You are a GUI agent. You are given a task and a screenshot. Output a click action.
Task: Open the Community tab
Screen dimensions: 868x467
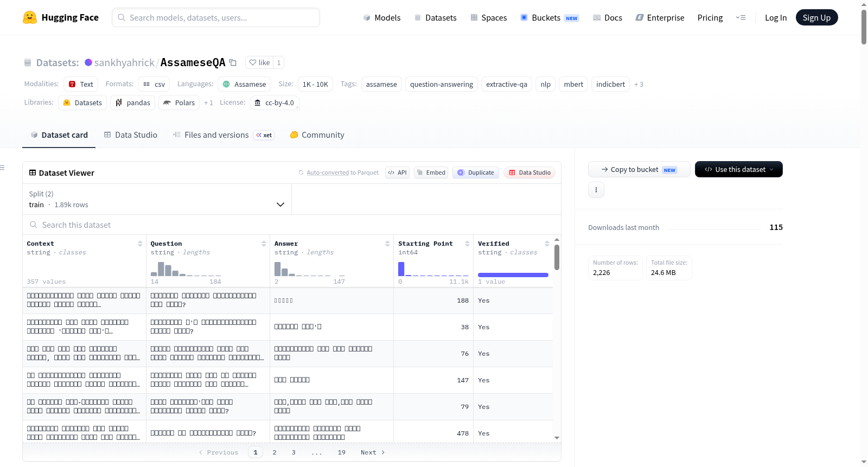click(317, 135)
